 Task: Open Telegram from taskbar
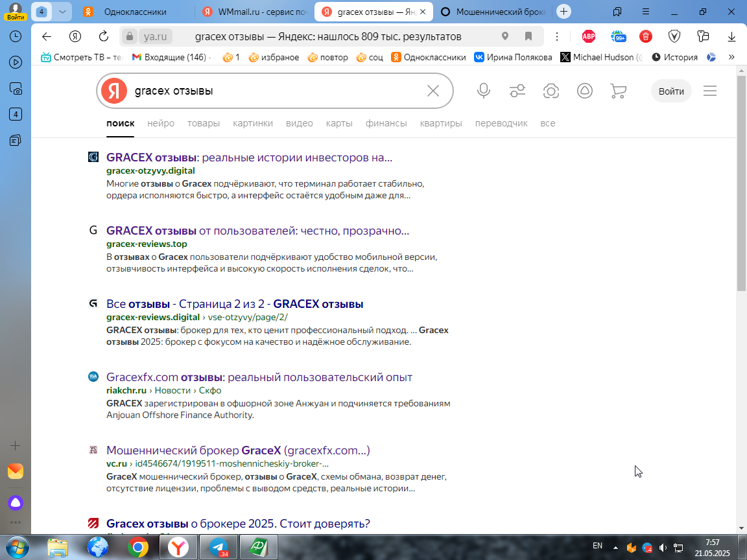218,548
